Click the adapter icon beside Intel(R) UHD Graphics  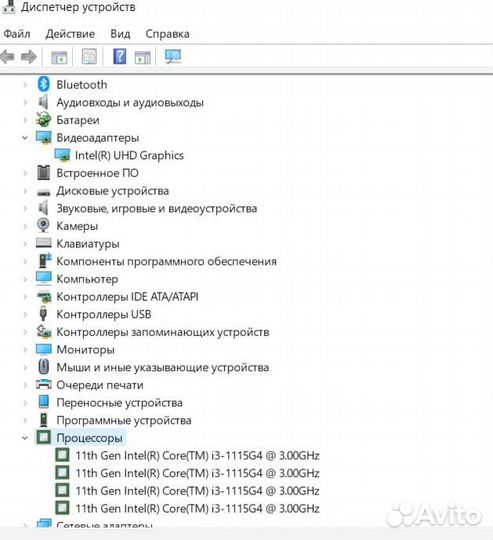62,155
